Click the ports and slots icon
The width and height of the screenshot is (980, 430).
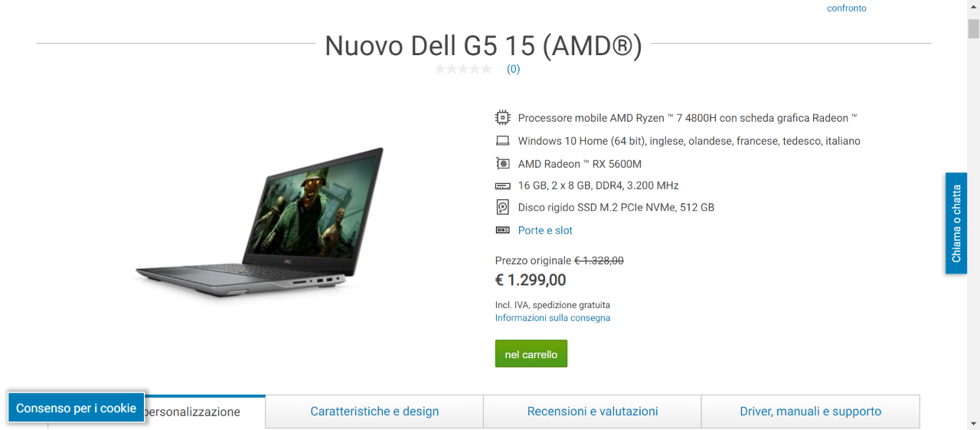click(x=502, y=230)
